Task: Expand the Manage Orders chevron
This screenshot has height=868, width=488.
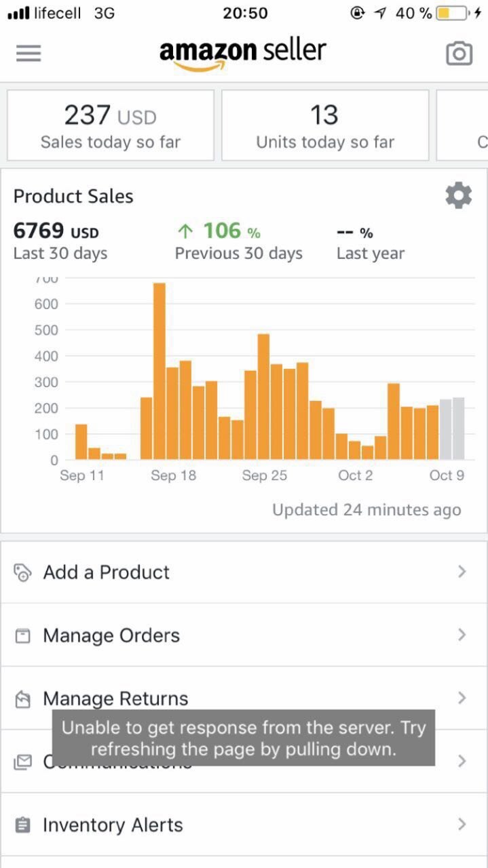Action: coord(462,635)
